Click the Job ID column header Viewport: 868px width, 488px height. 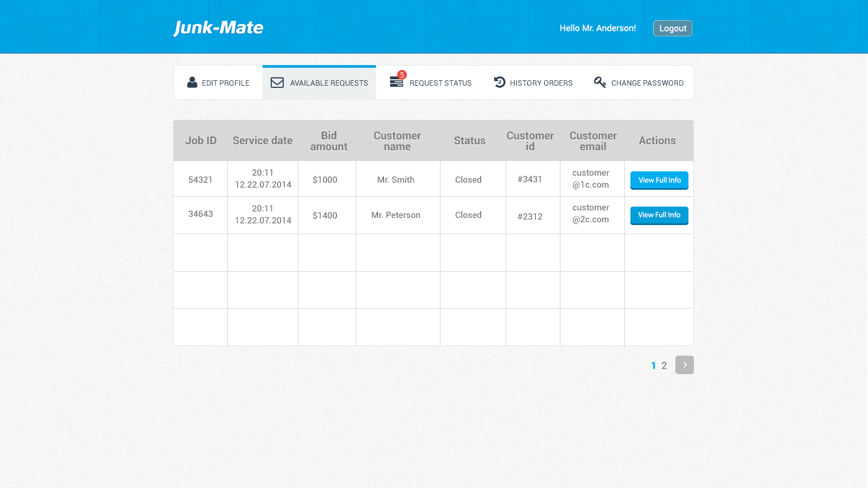(x=201, y=140)
